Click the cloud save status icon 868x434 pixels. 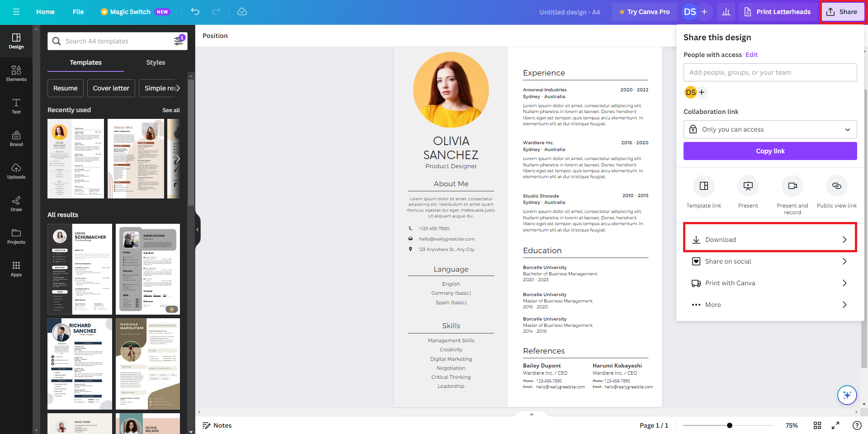click(x=242, y=12)
